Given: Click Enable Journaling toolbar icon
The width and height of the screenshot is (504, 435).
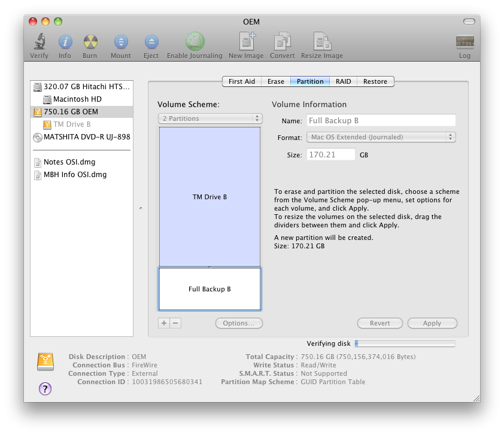Looking at the screenshot, I should click(195, 41).
